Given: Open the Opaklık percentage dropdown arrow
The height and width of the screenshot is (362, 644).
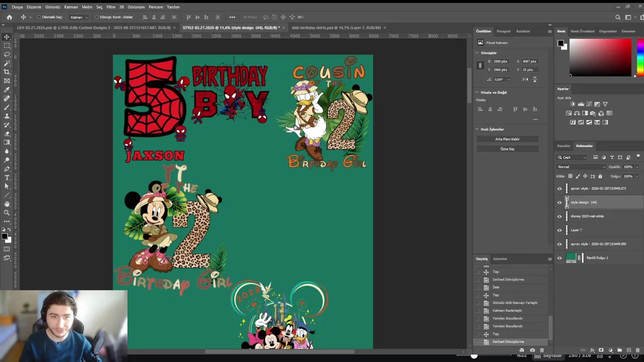Looking at the screenshot, I should [x=636, y=167].
